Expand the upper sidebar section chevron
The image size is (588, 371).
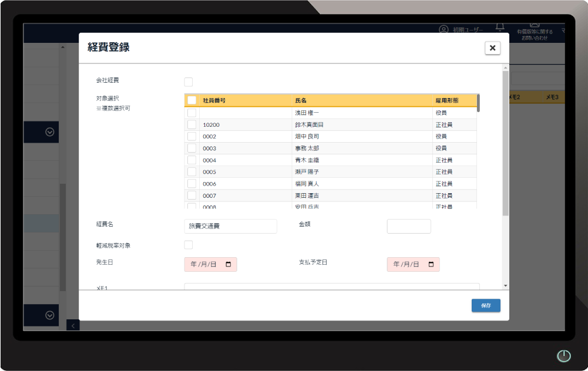point(50,132)
